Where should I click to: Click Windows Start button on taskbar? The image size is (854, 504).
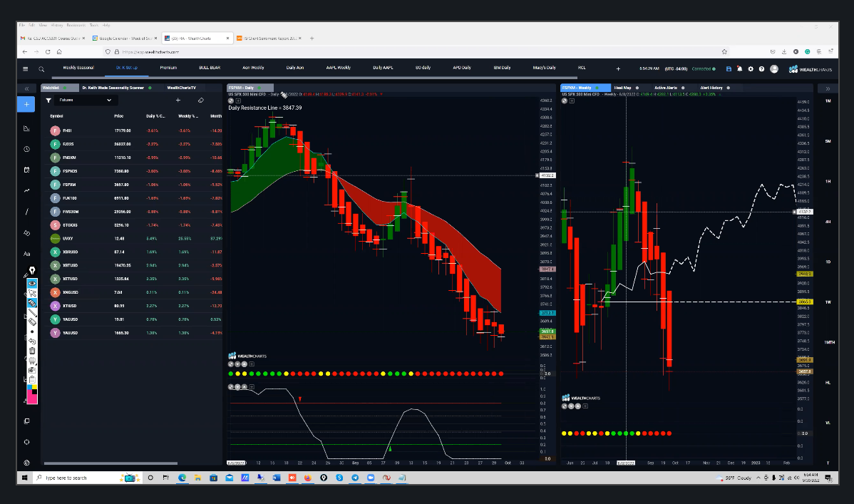[x=24, y=478]
